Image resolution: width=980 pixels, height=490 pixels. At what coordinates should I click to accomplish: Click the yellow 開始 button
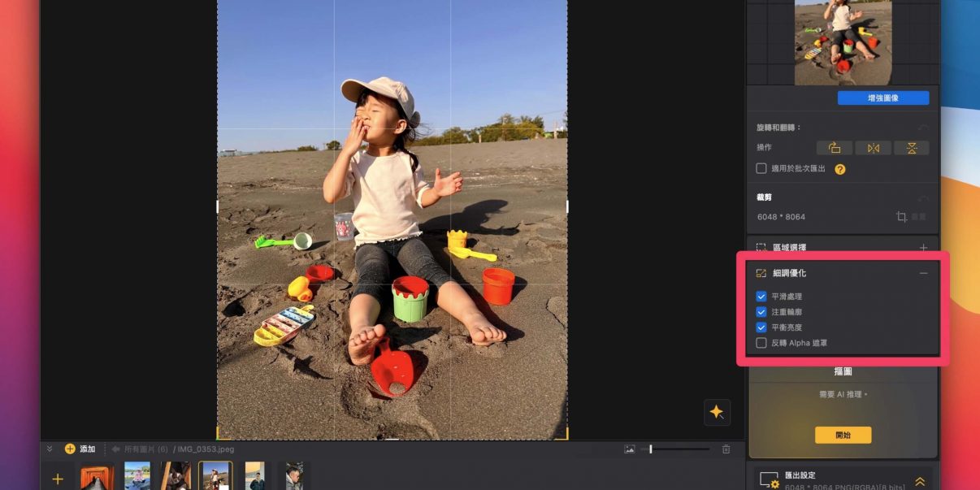click(x=843, y=435)
